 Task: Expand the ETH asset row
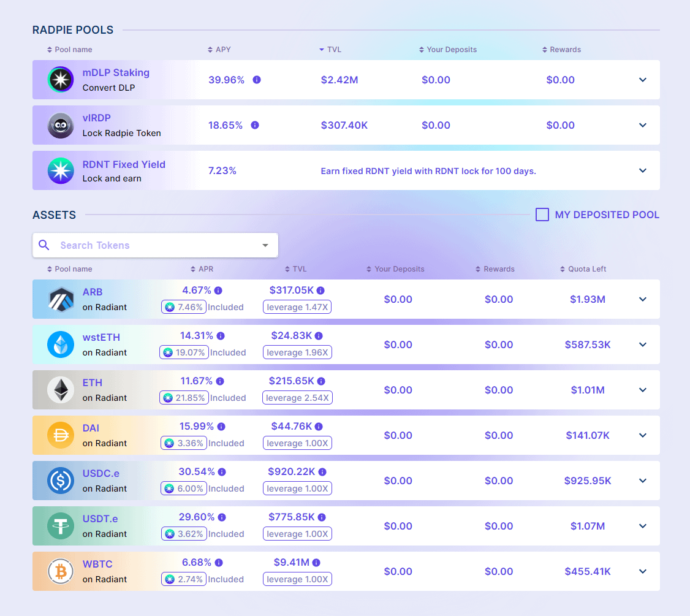643,390
